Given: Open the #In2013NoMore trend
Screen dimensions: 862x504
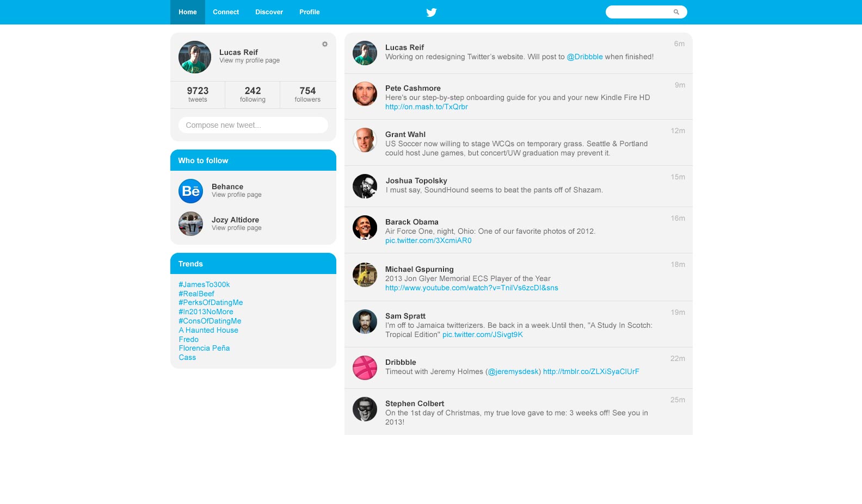Looking at the screenshot, I should [206, 312].
